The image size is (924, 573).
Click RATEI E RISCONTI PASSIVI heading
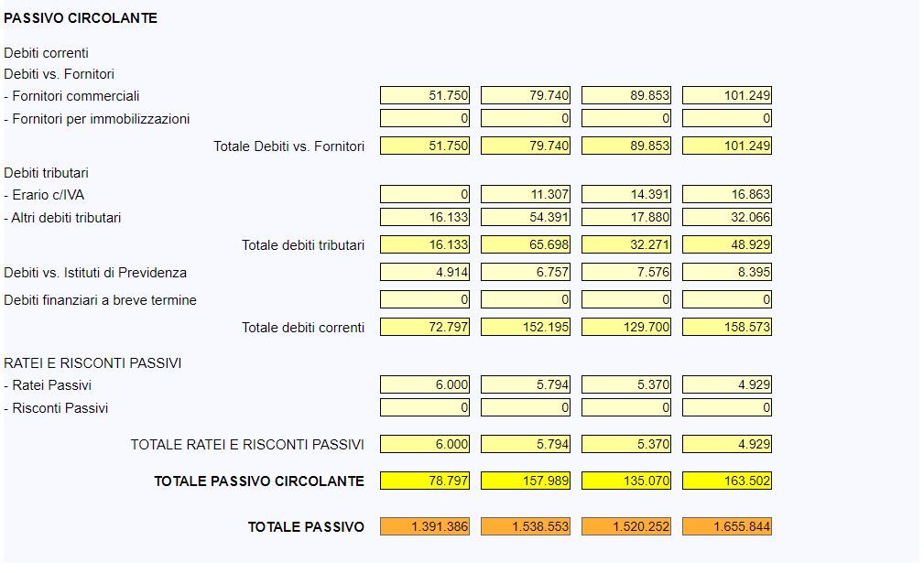click(92, 363)
